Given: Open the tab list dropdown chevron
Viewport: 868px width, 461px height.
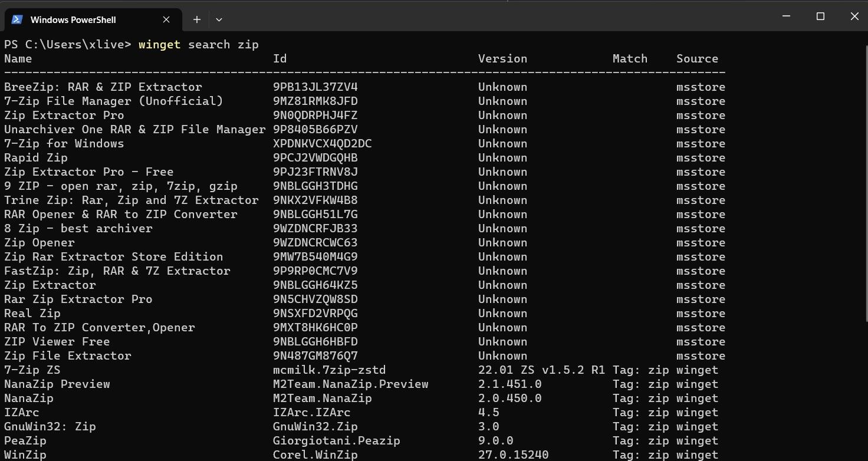Looking at the screenshot, I should tap(219, 19).
